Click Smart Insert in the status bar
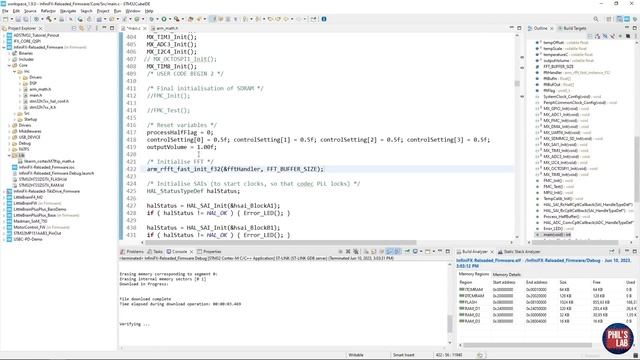640x360 pixels. [x=403, y=355]
